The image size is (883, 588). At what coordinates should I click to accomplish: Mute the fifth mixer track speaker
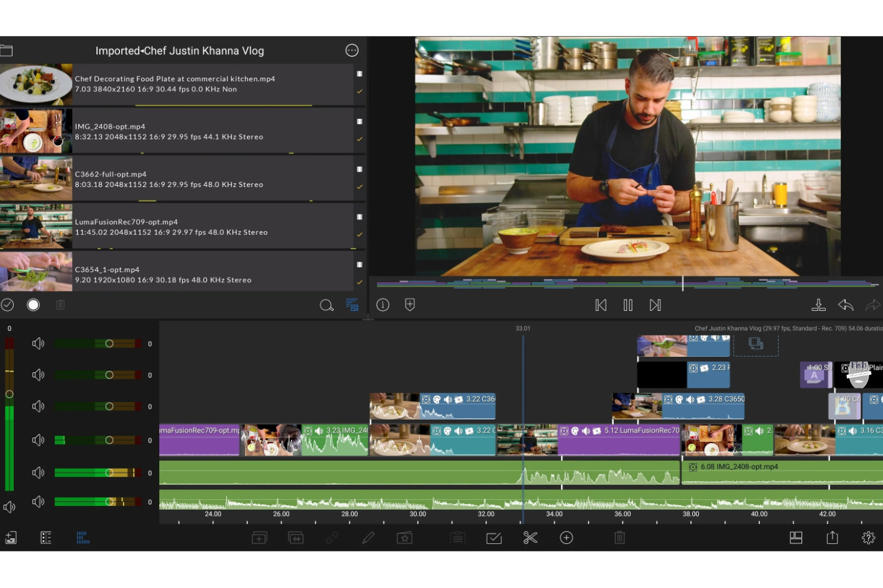[39, 472]
